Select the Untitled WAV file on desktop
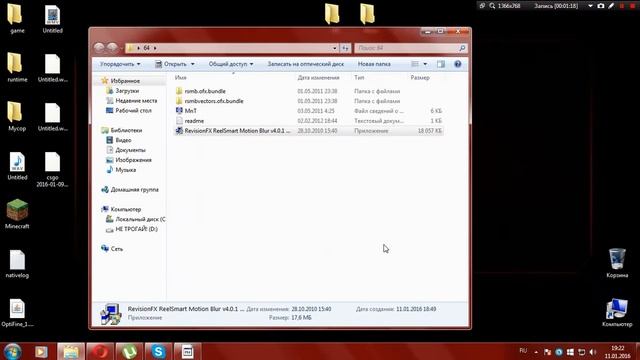This screenshot has height=360, width=640. [x=17, y=165]
